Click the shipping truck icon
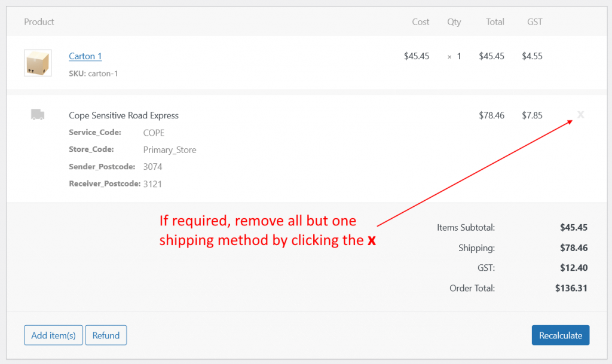Image resolution: width=612 pixels, height=364 pixels. click(x=37, y=115)
